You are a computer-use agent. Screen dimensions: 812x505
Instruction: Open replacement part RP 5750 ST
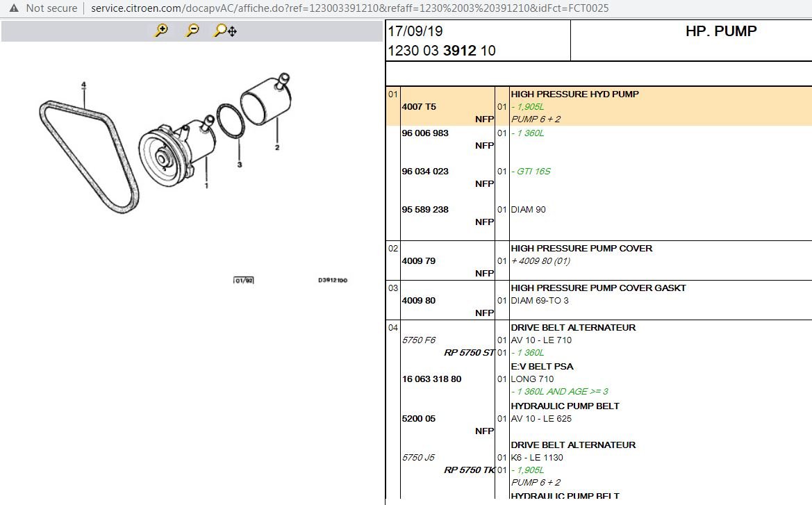(x=469, y=353)
